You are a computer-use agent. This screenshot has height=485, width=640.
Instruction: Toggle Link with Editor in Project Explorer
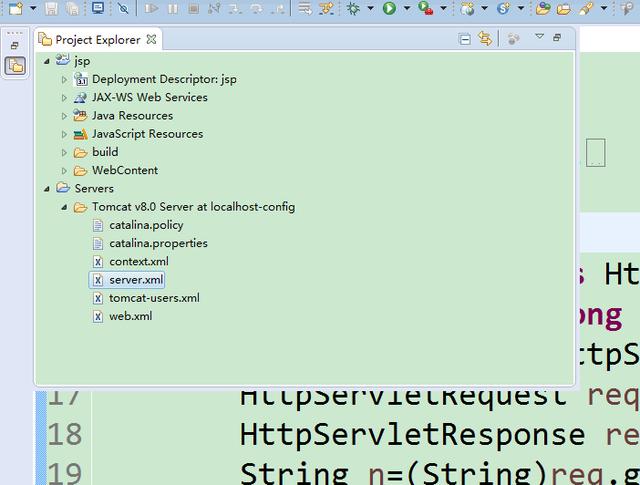[485, 39]
